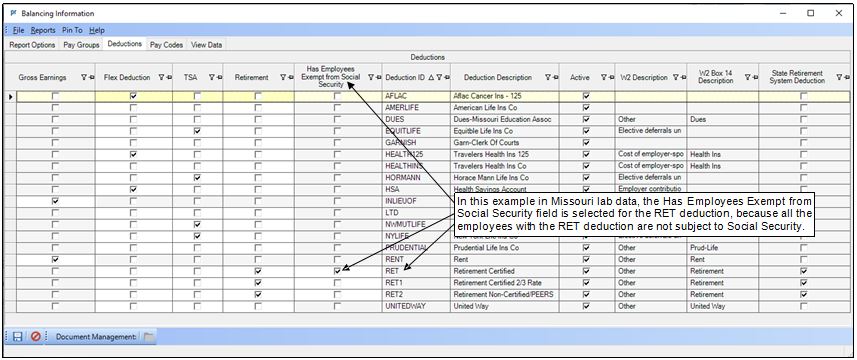
Task: Uncheck Gross Earnings for the INLIEUOF row
Action: (x=55, y=201)
